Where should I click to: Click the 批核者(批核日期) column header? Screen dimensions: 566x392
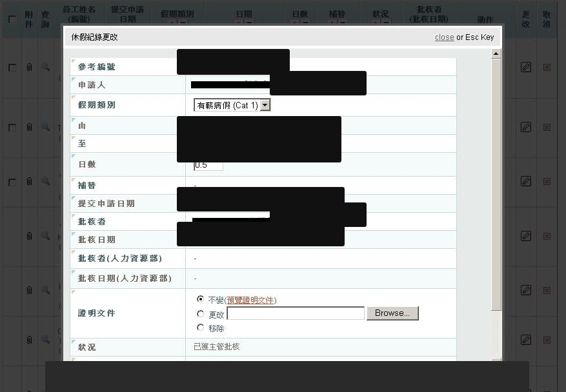click(429, 14)
